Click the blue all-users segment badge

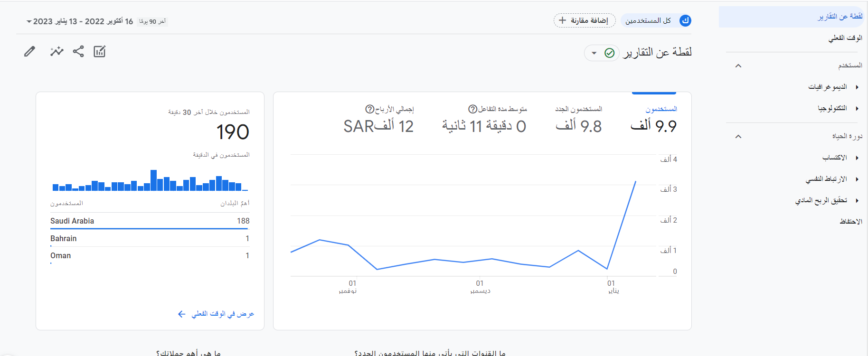point(685,20)
